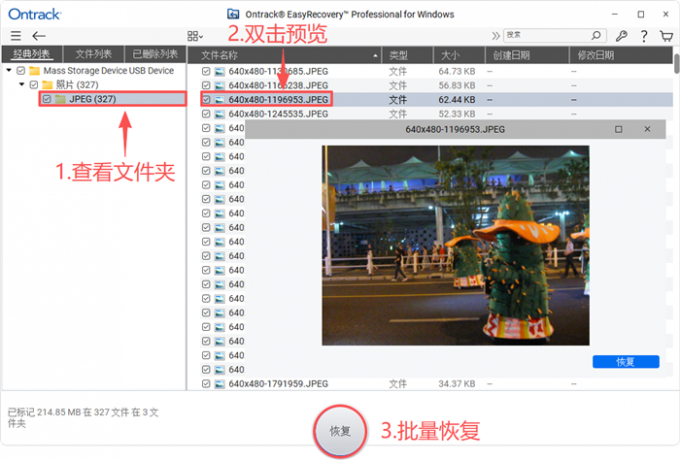
Task: Collapse the 照片 (327) folder node
Action: coord(22,84)
